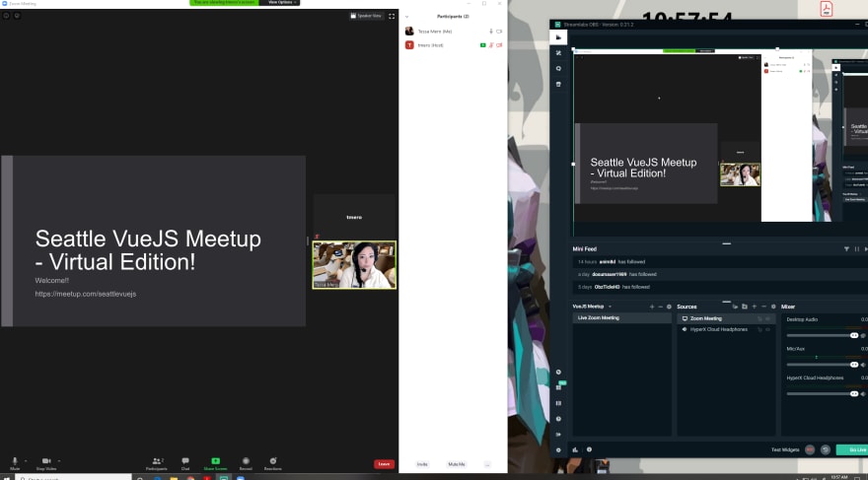The image size is (868, 480).
Task: Mute the microphone in Zoom toolbar
Action: (15, 463)
